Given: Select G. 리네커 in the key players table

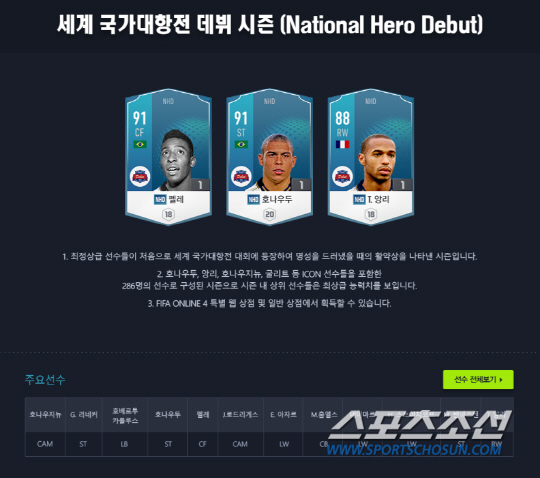Looking at the screenshot, I should click(84, 415).
